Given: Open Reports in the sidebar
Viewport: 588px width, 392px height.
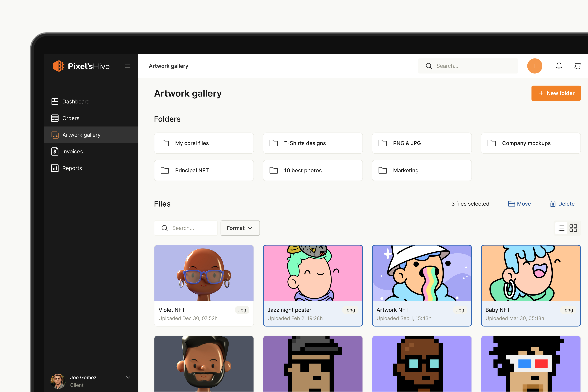Looking at the screenshot, I should tap(91, 168).
